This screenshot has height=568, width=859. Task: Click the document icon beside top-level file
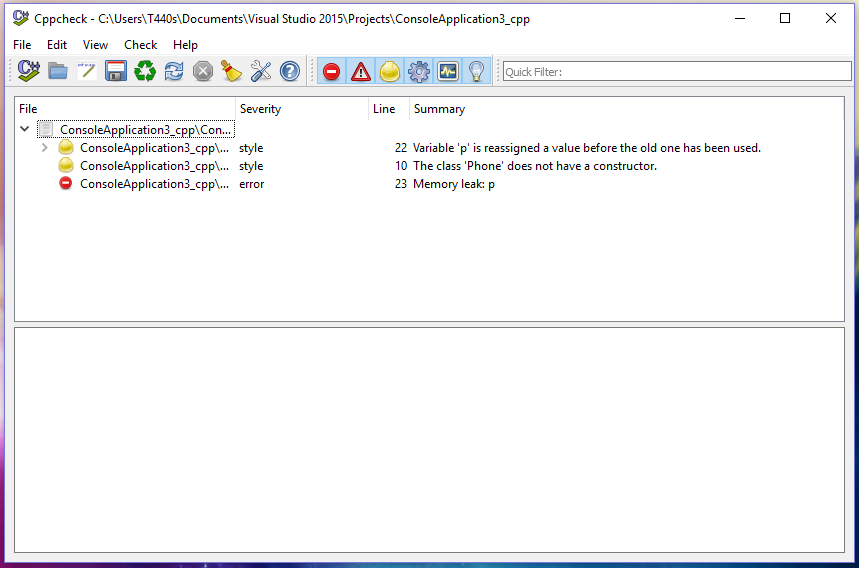(46, 129)
